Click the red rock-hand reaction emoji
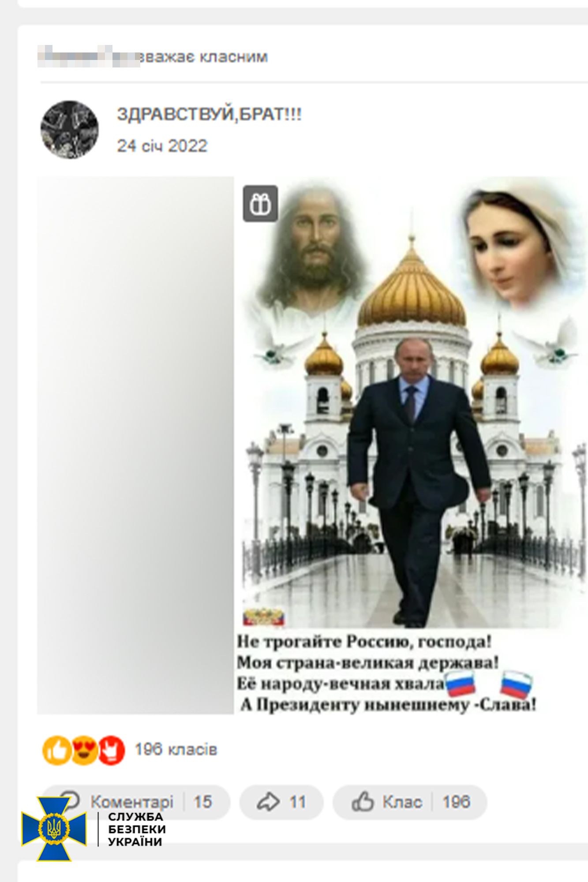 (111, 750)
